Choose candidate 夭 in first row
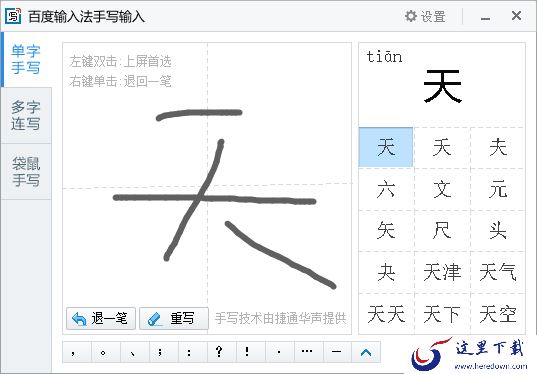 tap(442, 147)
